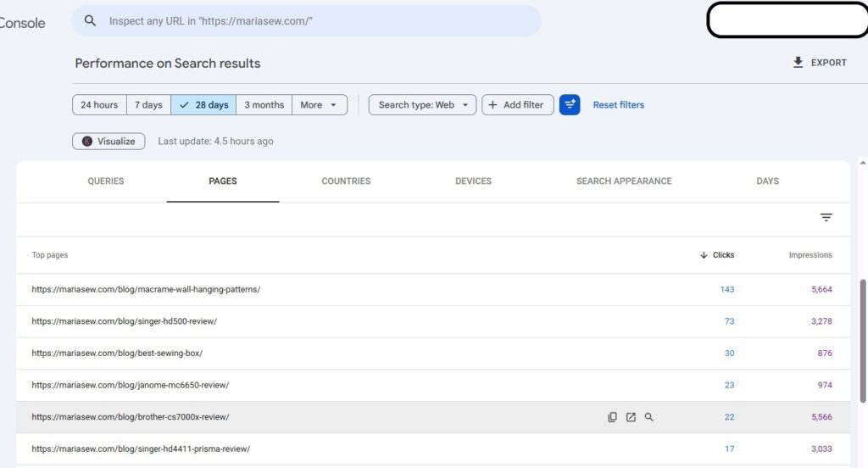Screen dimensions: 868x468
Task: Click the Export button
Action: point(820,63)
